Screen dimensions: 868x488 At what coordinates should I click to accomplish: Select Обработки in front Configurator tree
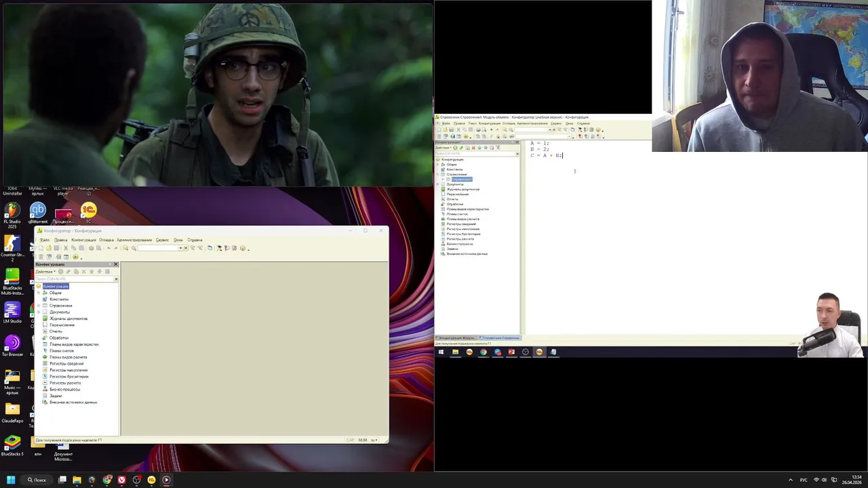[59, 338]
